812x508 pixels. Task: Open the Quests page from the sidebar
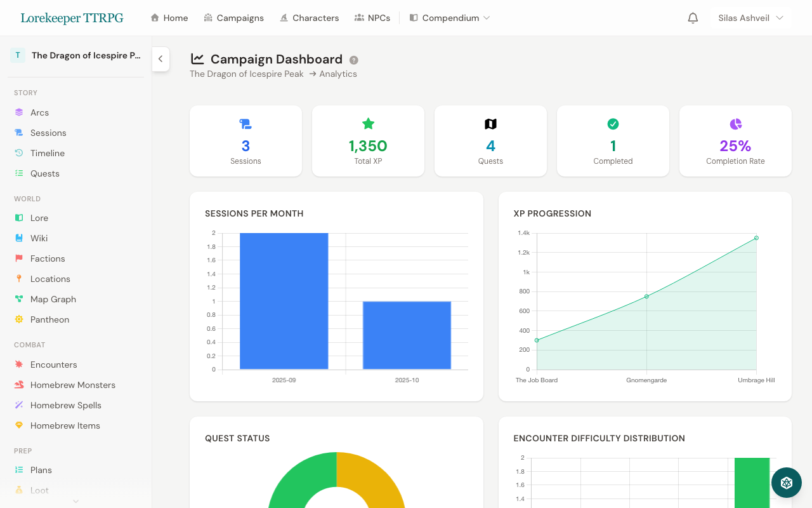click(44, 173)
